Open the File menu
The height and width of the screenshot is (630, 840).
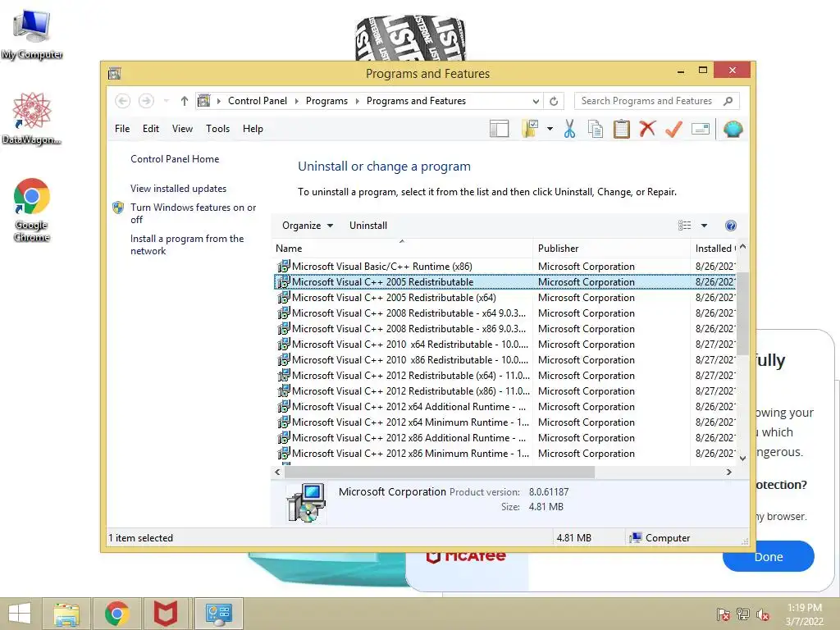tap(122, 129)
